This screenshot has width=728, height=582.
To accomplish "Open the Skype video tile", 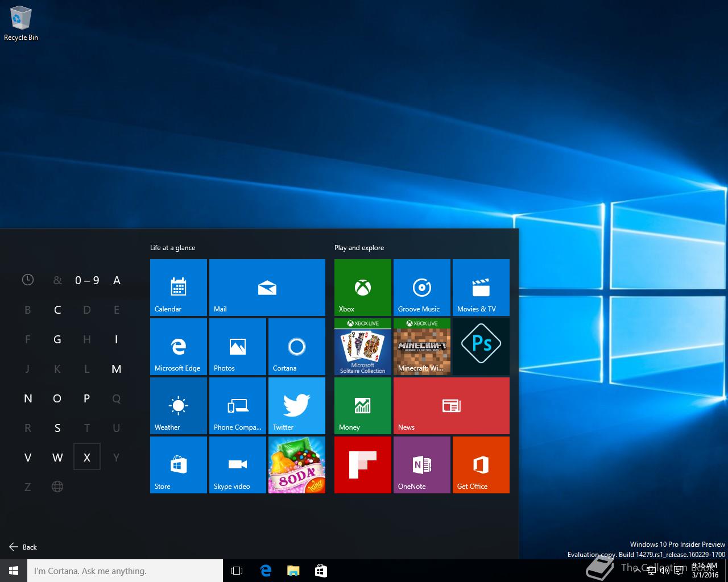I will click(238, 465).
